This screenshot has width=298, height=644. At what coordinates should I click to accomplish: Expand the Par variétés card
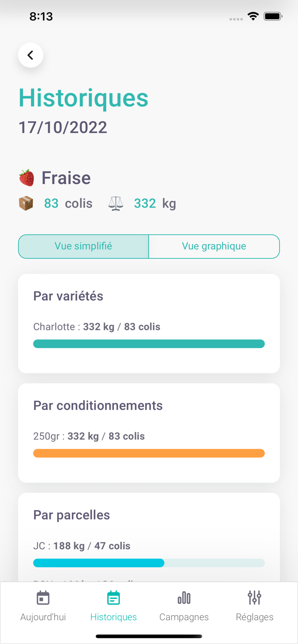pos(68,296)
